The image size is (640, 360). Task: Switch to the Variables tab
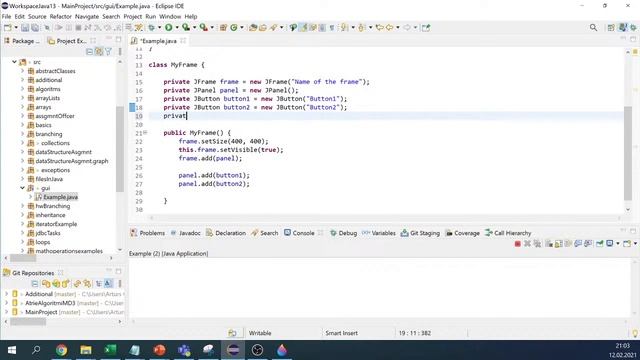(379, 233)
